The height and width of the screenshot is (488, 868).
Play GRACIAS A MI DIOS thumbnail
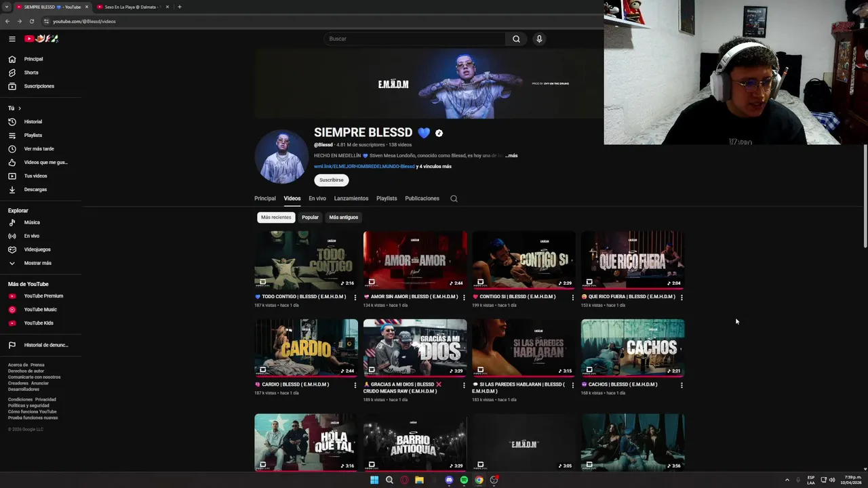tap(415, 348)
